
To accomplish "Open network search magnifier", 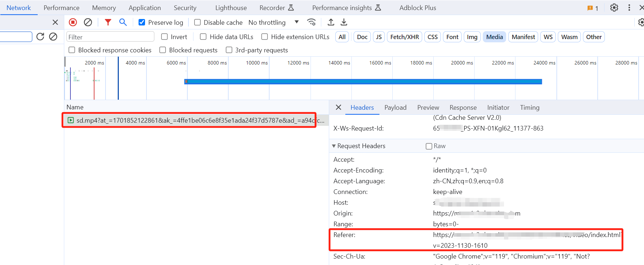I will (123, 22).
